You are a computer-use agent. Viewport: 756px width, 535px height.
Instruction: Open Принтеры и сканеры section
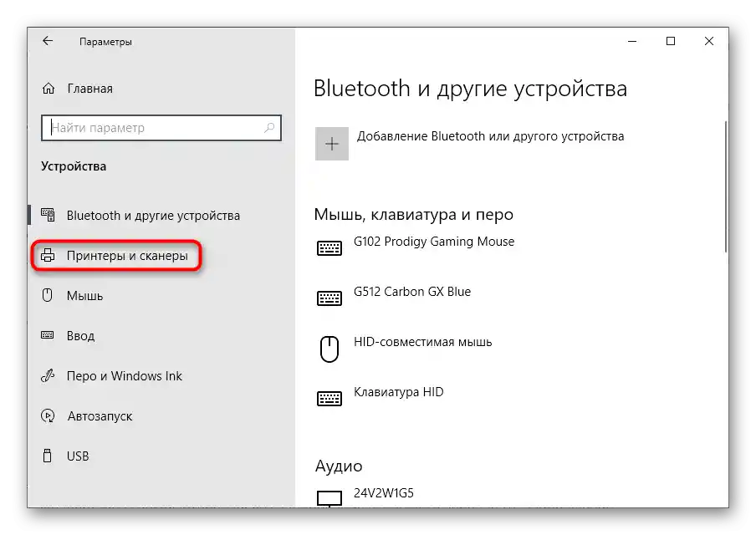pos(127,256)
